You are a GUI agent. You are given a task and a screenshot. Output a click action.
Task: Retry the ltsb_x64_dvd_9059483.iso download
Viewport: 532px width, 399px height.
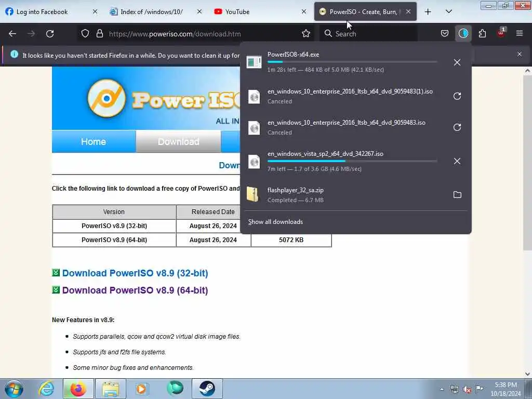click(x=457, y=127)
